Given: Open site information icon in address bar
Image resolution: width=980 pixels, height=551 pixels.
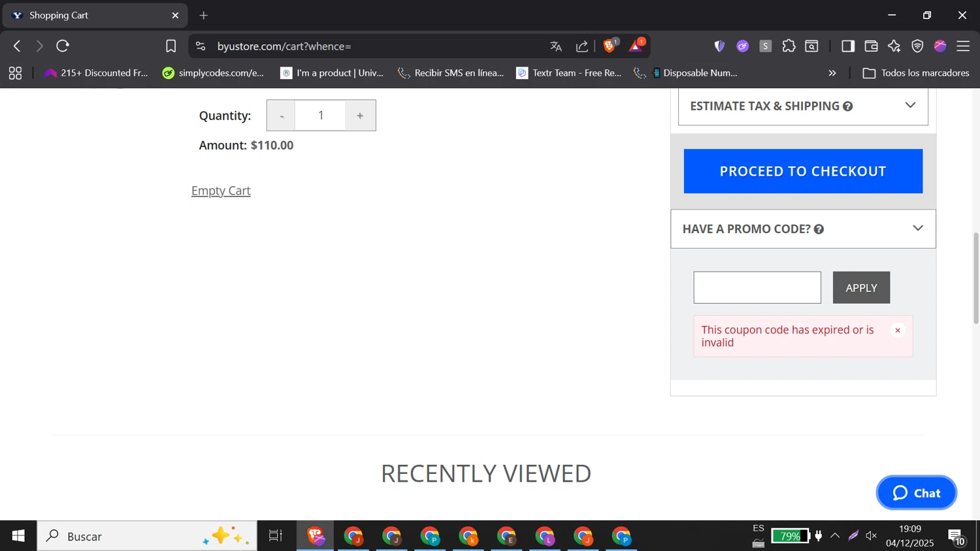Looking at the screenshot, I should click(x=201, y=46).
